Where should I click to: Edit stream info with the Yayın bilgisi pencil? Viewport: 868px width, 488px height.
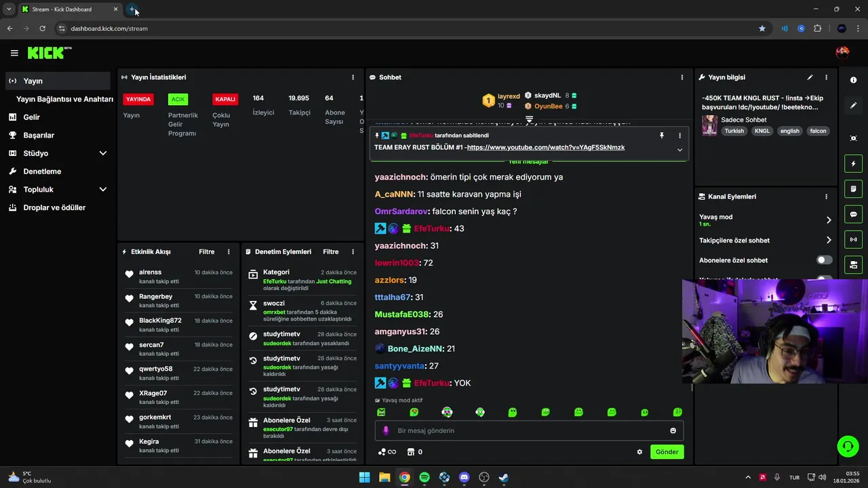coord(810,77)
